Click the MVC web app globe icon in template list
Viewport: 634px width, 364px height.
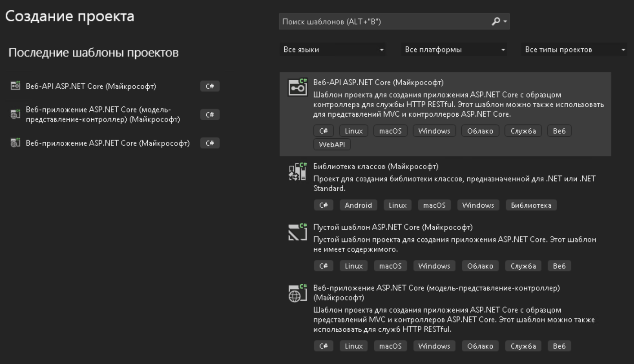[297, 293]
